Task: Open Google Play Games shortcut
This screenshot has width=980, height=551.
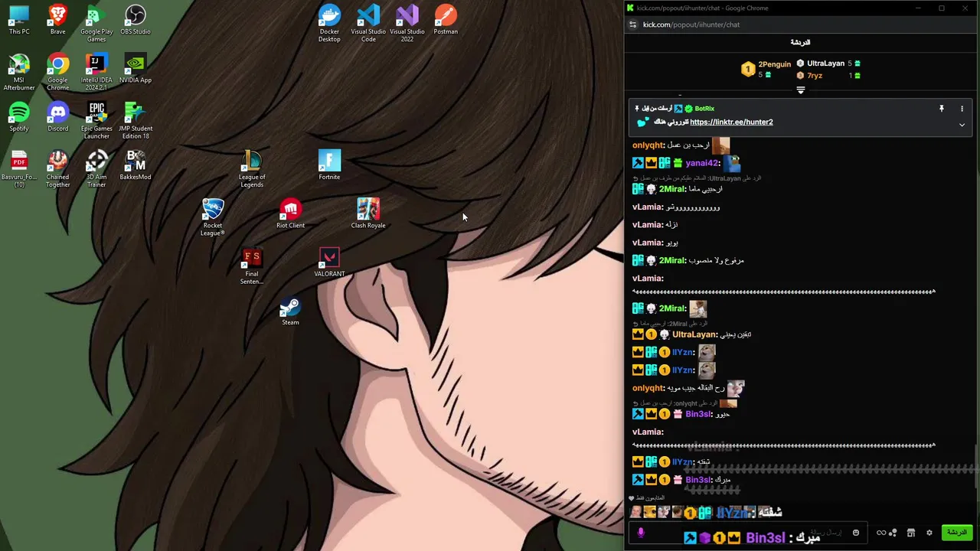Action: (96, 24)
